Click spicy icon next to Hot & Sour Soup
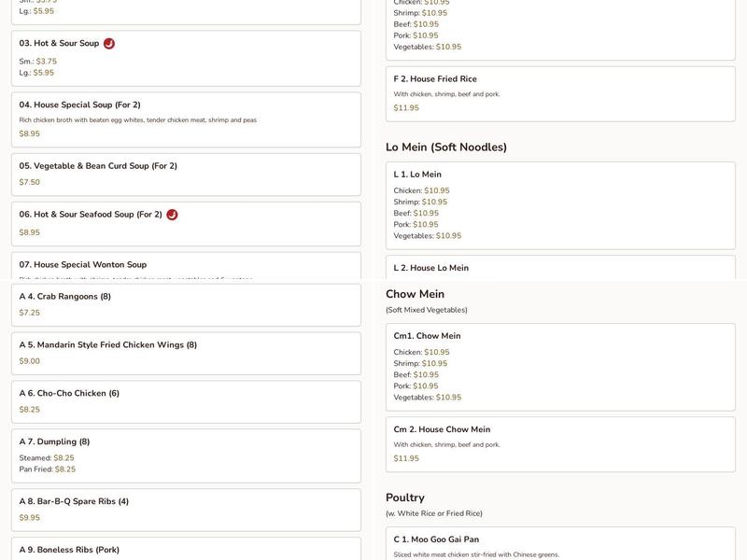The image size is (747, 560). tap(109, 43)
